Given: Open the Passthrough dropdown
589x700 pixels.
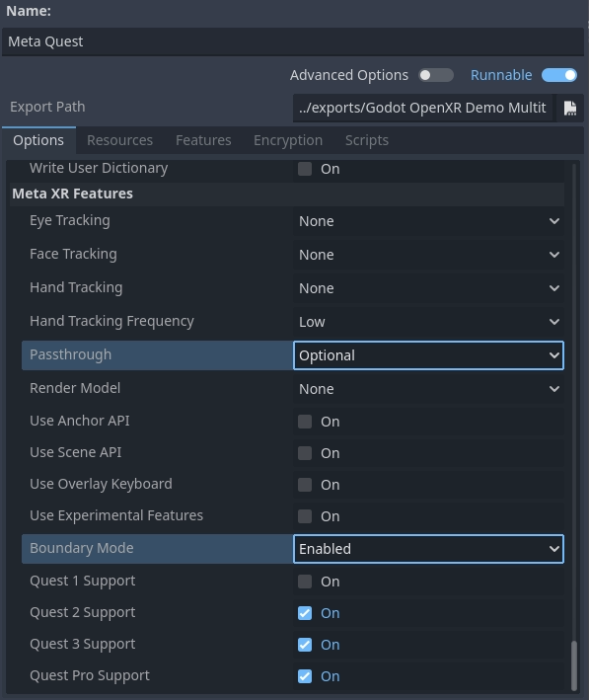Looking at the screenshot, I should click(x=428, y=355).
